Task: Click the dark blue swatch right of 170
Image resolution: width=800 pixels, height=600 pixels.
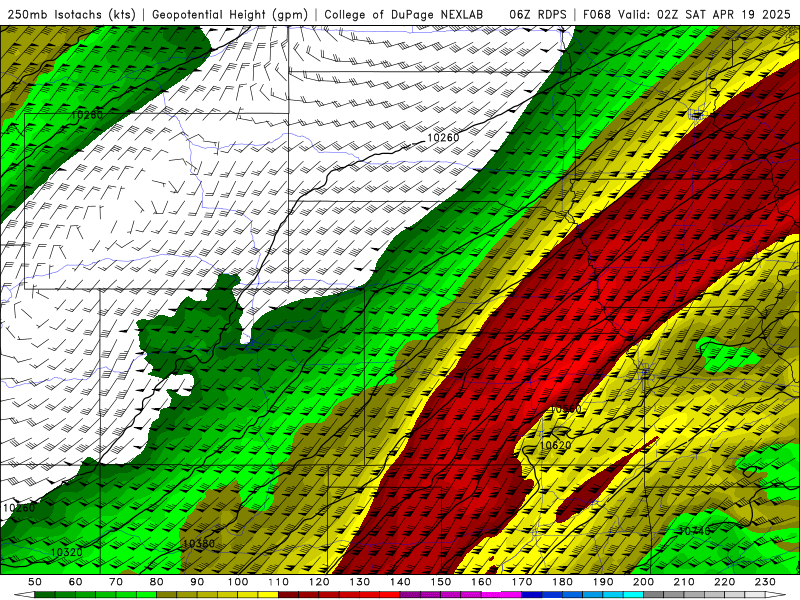Action: (532, 595)
